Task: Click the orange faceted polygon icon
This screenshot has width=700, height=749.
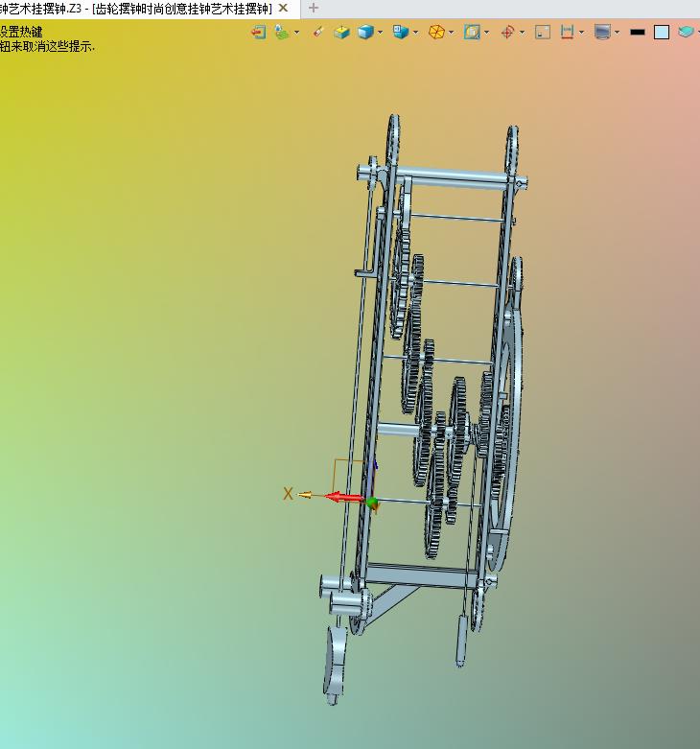Action: click(436, 32)
